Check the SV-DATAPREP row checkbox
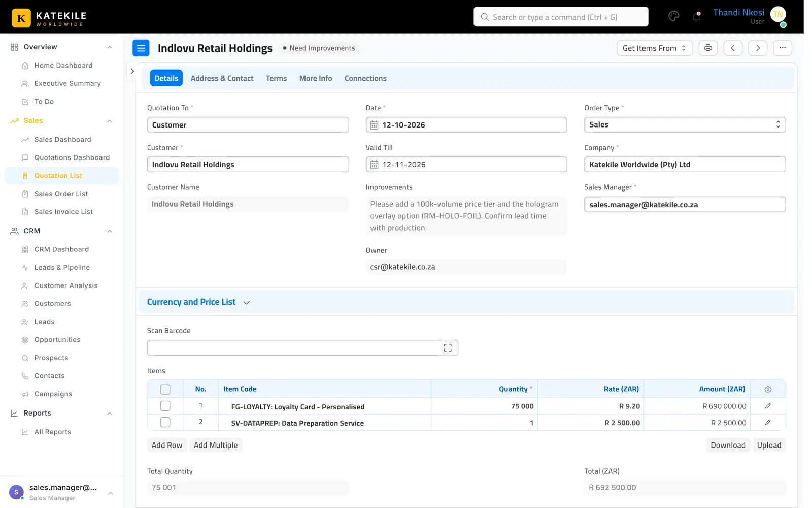The width and height of the screenshot is (812, 508). pos(165,422)
